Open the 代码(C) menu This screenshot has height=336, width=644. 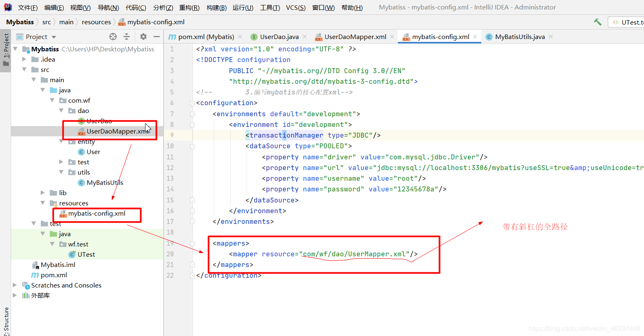(x=136, y=7)
